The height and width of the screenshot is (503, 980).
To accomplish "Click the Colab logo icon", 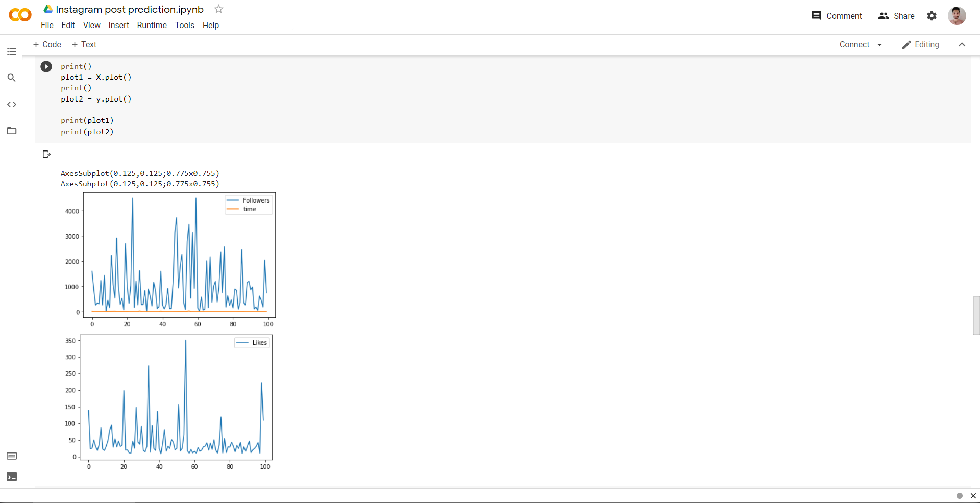I will tap(20, 15).
